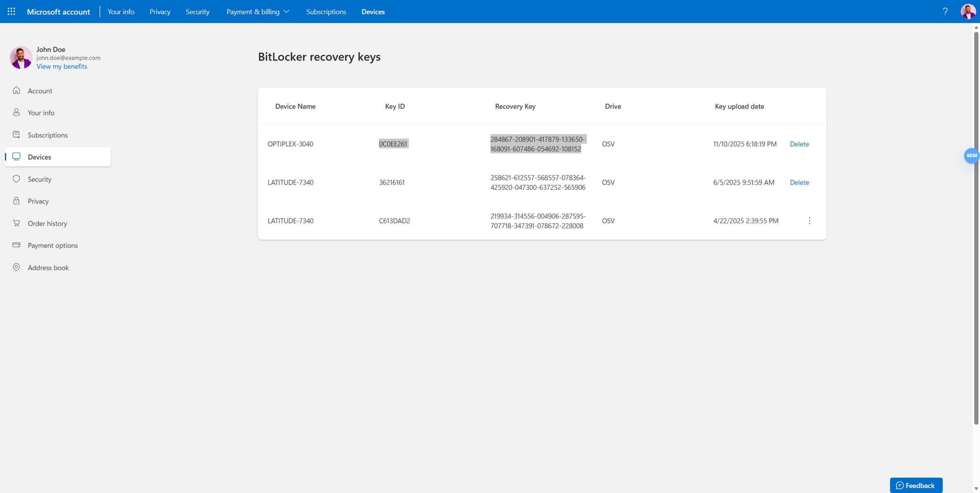980x493 pixels.
Task: Delete the OPTIPLEX-3040 recovery key
Action: pyautogui.click(x=800, y=144)
